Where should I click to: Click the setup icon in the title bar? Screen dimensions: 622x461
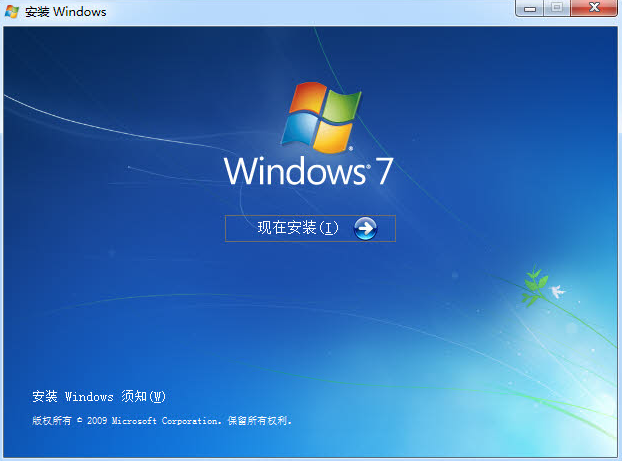[12, 11]
